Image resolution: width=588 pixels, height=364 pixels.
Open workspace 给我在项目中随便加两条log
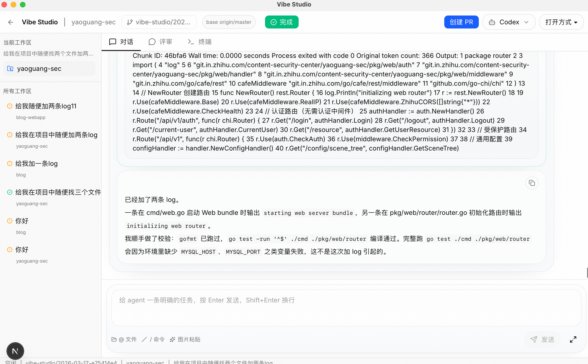coord(51,140)
